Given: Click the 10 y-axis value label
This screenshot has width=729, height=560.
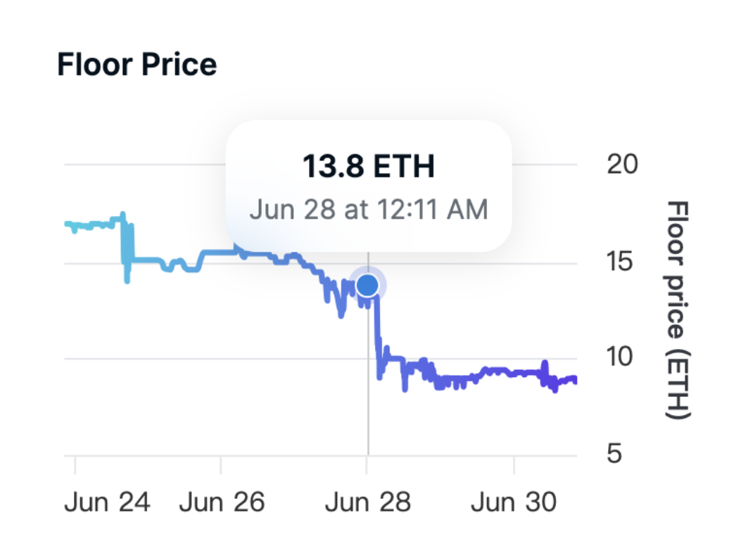Looking at the screenshot, I should (621, 357).
